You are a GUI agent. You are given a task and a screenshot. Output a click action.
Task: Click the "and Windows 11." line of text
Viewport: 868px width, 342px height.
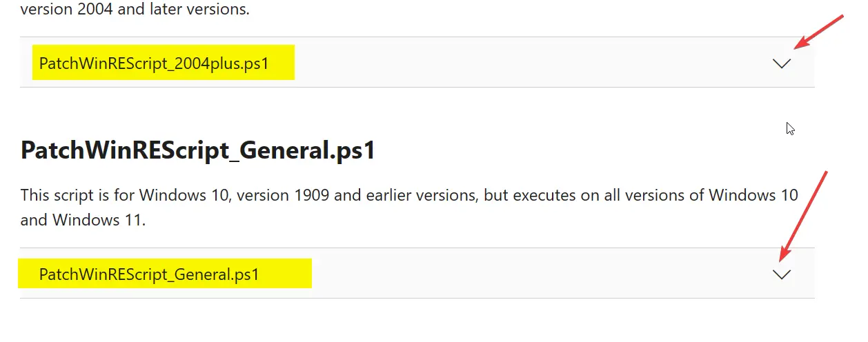coord(83,221)
